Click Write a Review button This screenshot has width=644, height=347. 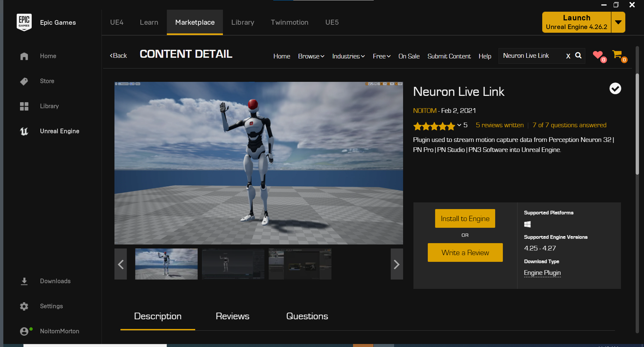[x=465, y=252]
